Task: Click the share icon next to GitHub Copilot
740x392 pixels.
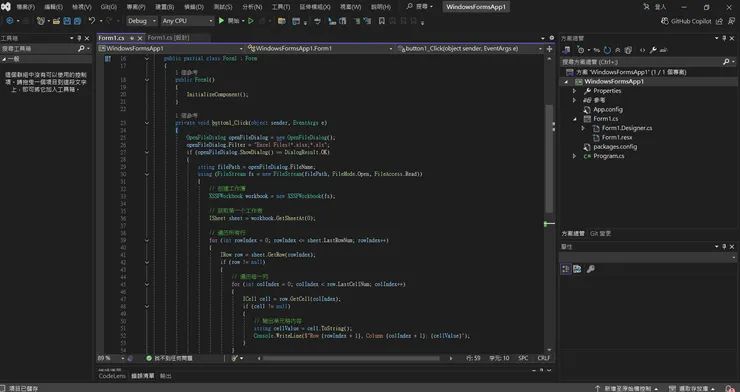Action: (719, 21)
